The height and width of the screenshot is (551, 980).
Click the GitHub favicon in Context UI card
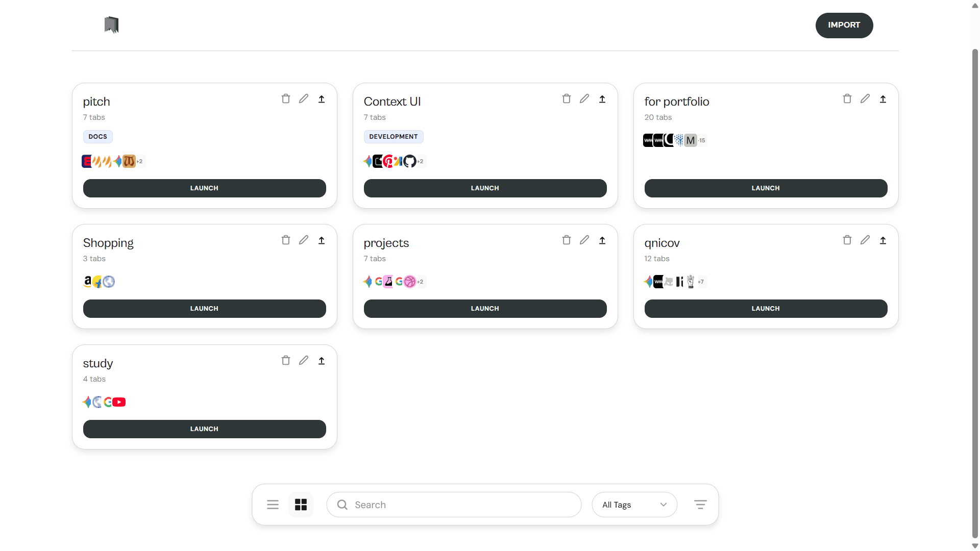[x=410, y=161]
